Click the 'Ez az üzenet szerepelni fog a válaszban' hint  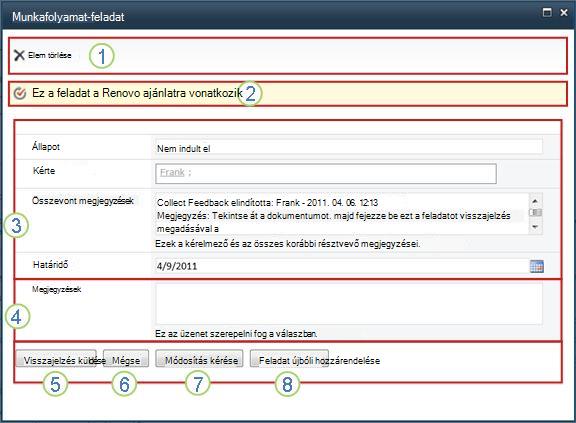[x=236, y=334]
